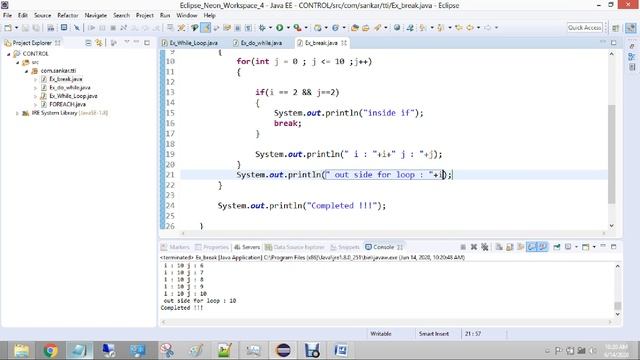Click the Console vertical scrollbar down arrow
The width and height of the screenshot is (640, 360).
point(617,314)
